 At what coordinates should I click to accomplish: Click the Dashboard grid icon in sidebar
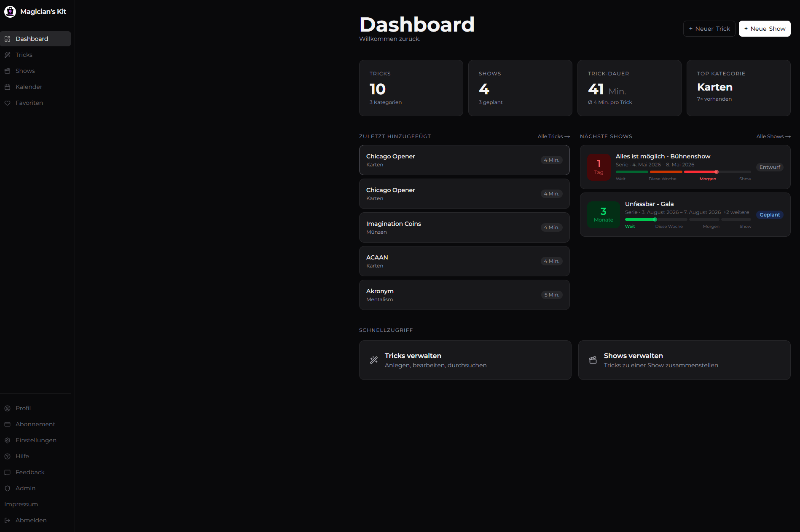coord(7,39)
